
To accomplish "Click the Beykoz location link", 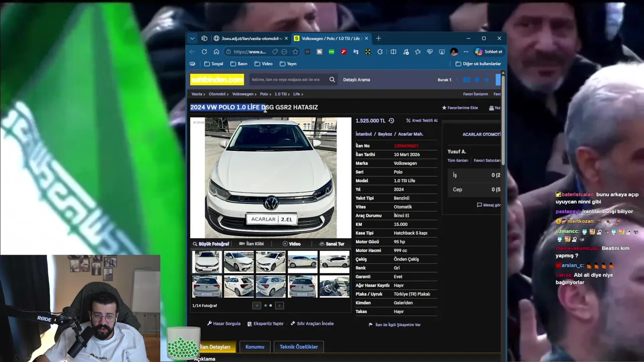I will 385,134.
